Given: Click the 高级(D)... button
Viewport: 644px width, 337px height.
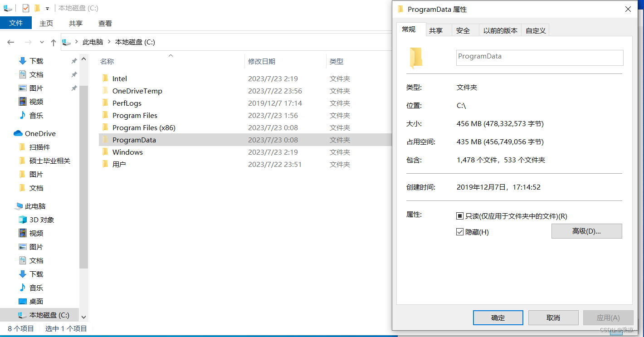Looking at the screenshot, I should coord(586,231).
